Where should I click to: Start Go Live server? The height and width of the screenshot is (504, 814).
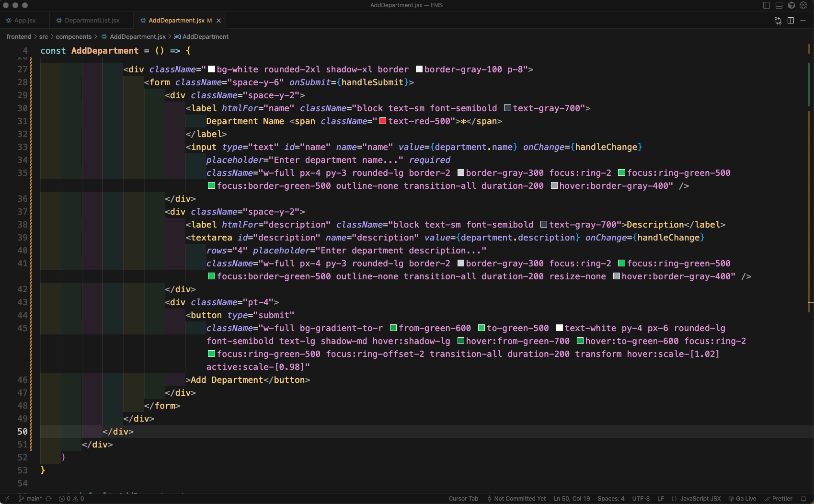(742, 499)
